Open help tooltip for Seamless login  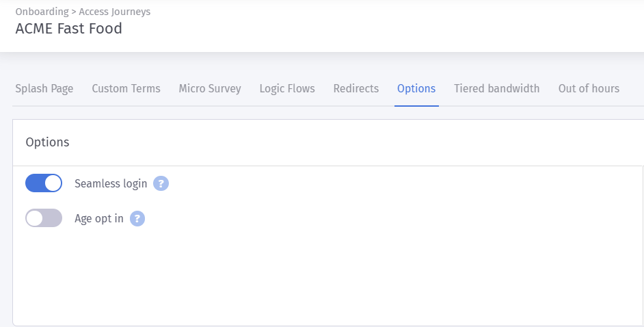click(161, 183)
